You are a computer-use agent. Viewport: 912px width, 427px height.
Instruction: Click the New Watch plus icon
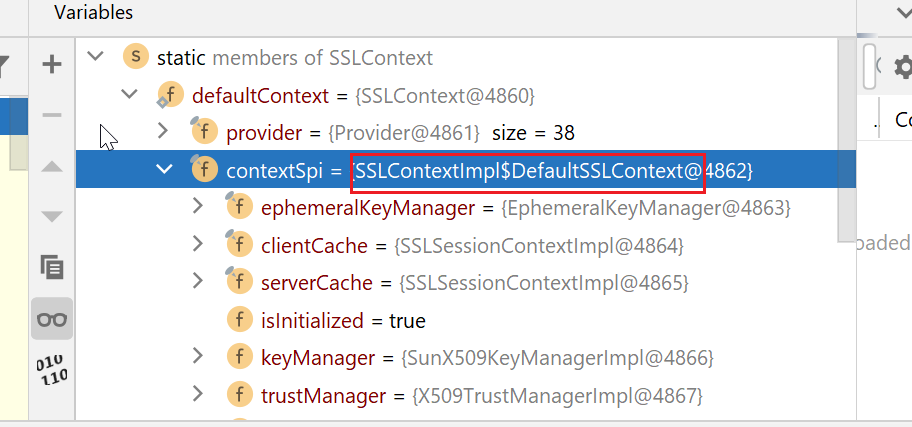[51, 65]
